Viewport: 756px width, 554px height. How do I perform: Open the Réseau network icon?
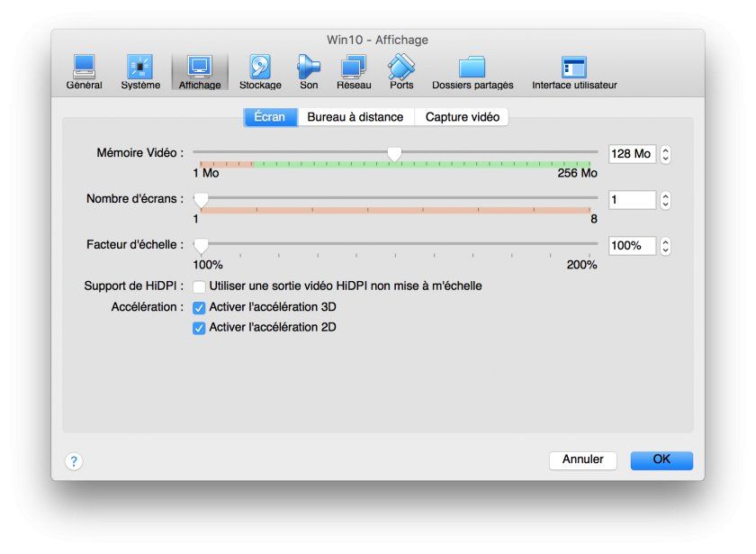353,68
